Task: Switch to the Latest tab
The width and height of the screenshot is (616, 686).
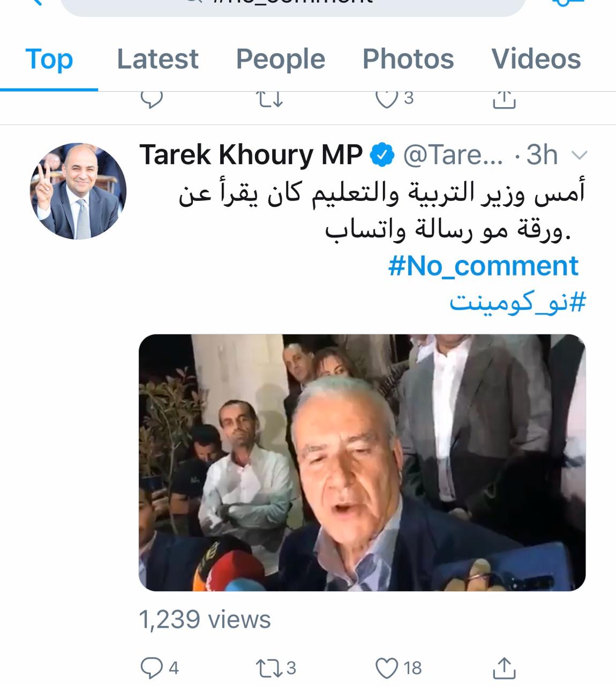Action: pyautogui.click(x=157, y=59)
